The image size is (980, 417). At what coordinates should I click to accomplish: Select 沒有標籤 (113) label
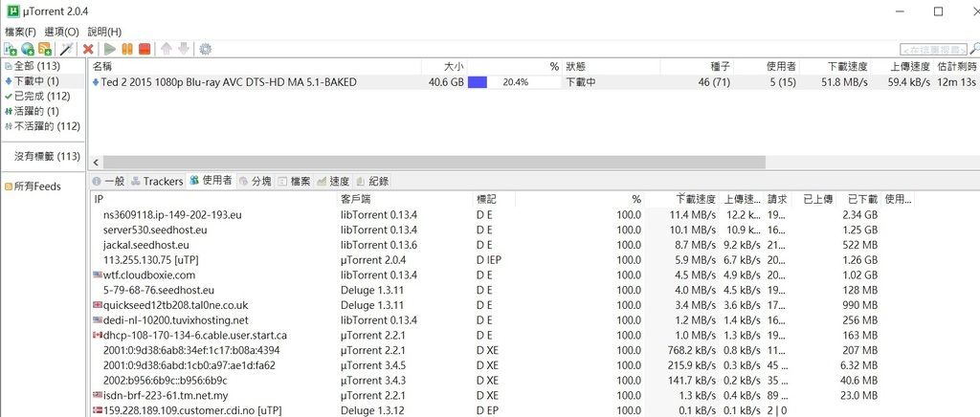click(47, 156)
